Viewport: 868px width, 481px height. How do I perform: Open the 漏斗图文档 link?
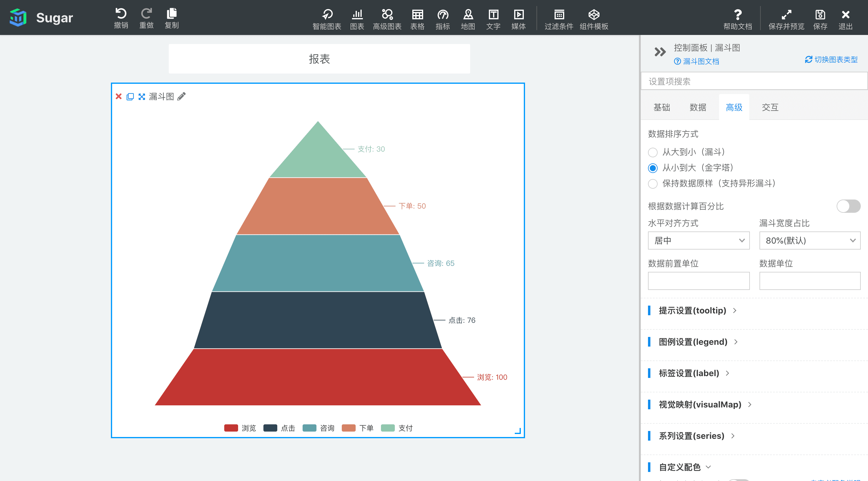pyautogui.click(x=700, y=62)
